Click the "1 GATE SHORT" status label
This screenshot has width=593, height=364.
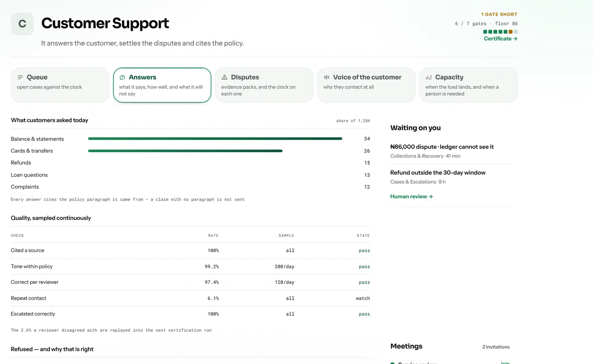(499, 14)
